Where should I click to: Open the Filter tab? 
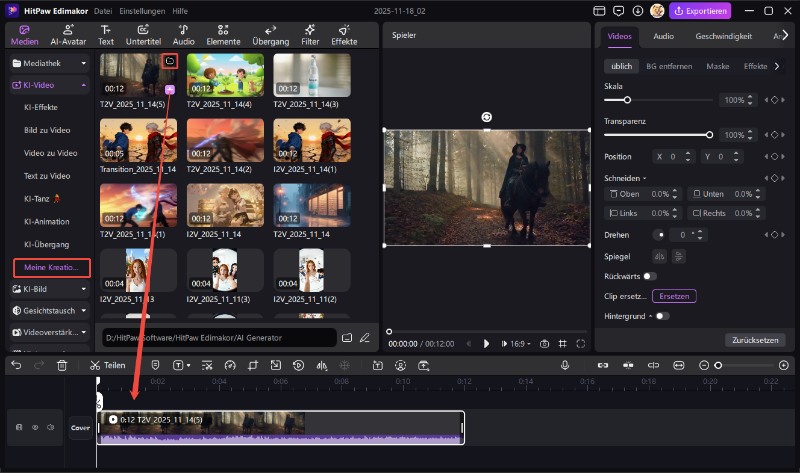(x=310, y=35)
